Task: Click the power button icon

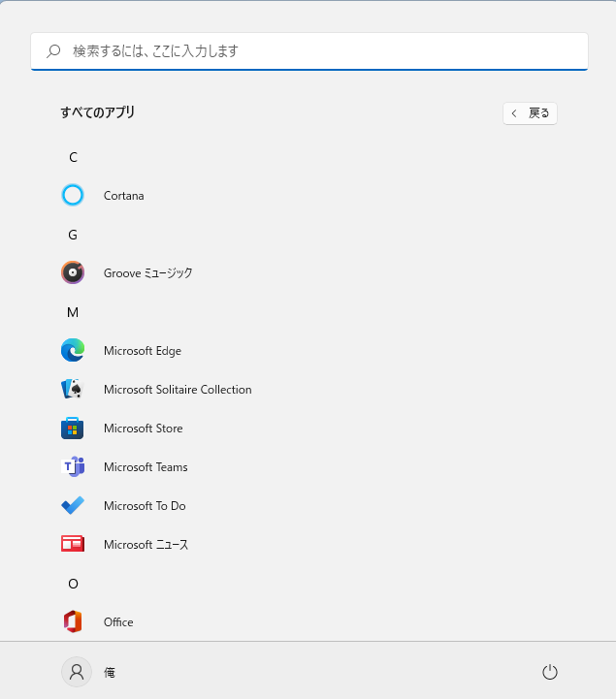Action: (x=549, y=672)
